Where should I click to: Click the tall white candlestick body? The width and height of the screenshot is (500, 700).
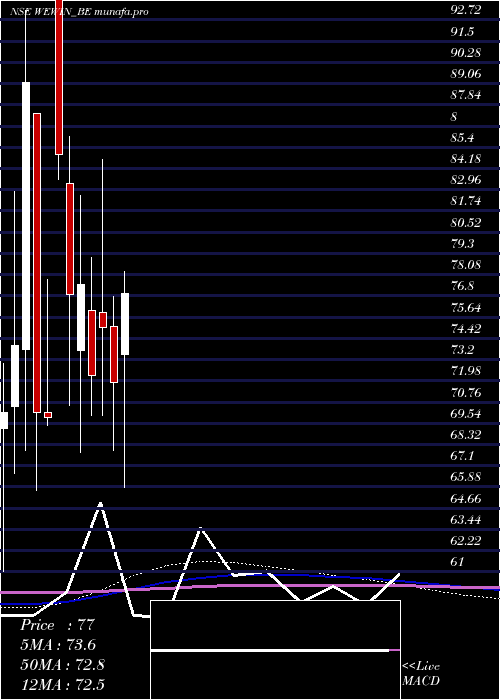tap(26, 216)
